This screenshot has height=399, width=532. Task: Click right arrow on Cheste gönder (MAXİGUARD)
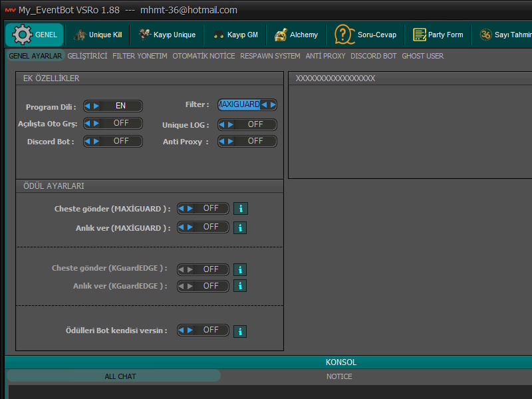coord(190,208)
